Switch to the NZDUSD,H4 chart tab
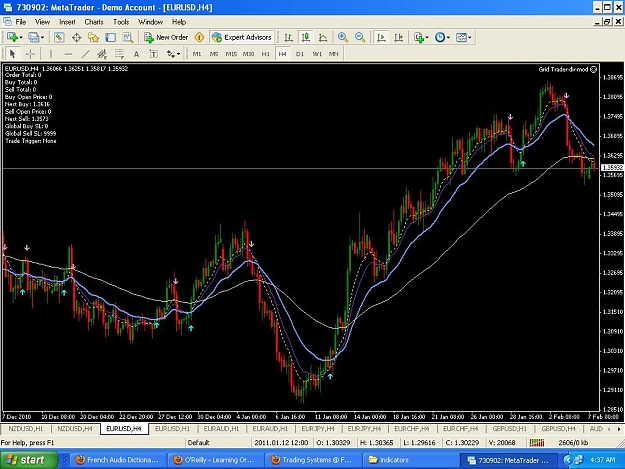The height and width of the screenshot is (469, 625). click(75, 429)
